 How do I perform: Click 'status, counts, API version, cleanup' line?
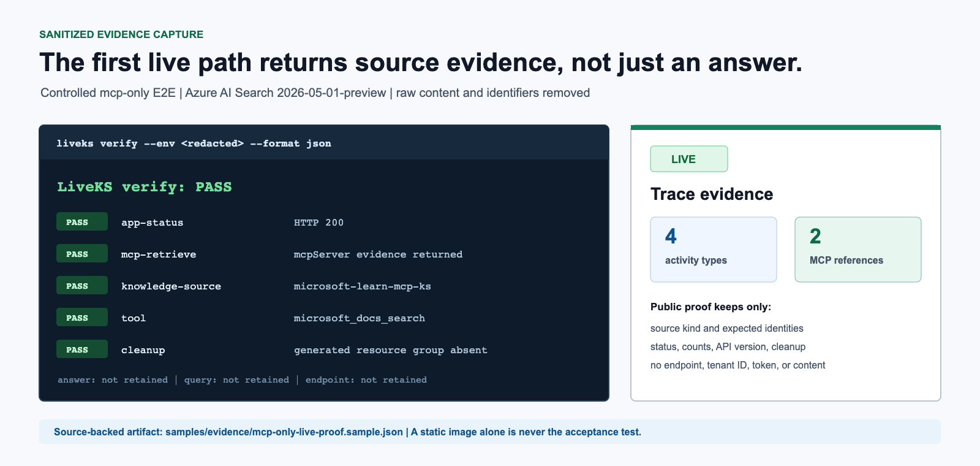(728, 347)
